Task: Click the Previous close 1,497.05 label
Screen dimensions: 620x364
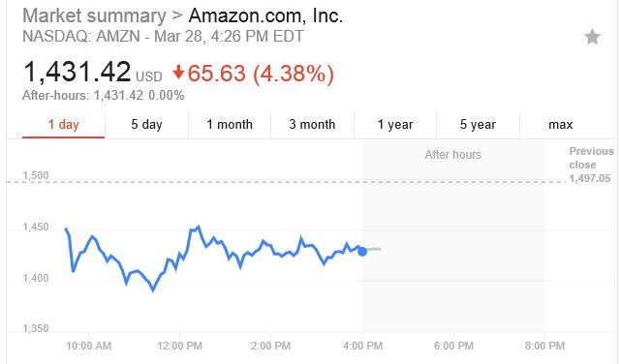Action: click(591, 165)
